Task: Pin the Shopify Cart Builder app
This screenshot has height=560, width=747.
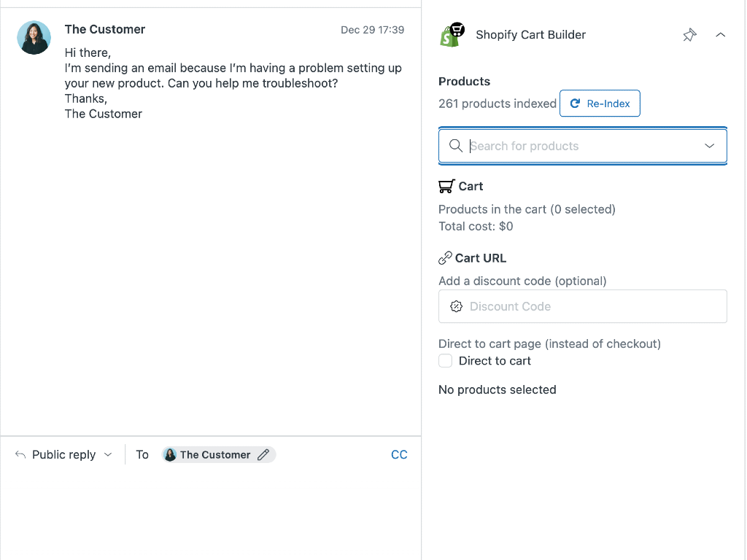Action: pyautogui.click(x=689, y=35)
